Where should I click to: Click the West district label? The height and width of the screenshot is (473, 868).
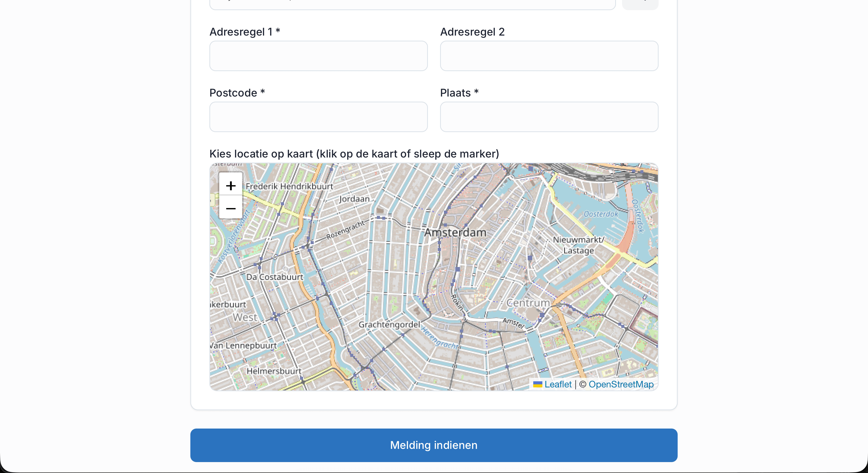[245, 317]
